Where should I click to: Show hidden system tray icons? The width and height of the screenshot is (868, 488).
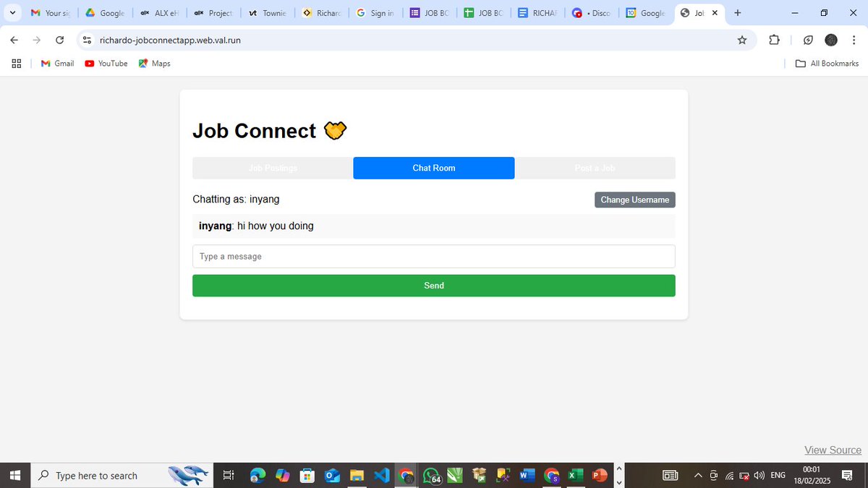(698, 475)
